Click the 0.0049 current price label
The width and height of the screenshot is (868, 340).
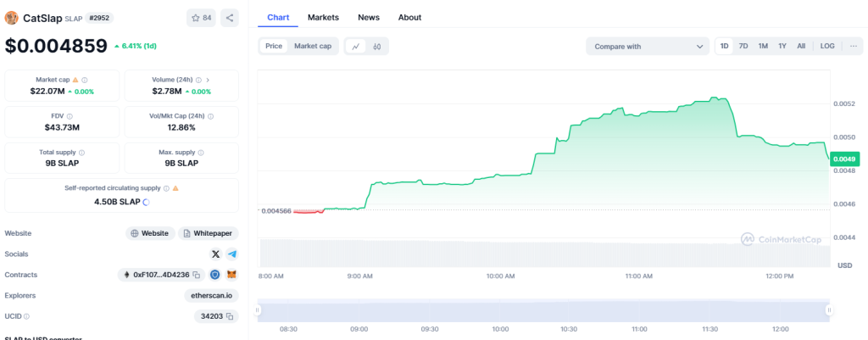pyautogui.click(x=845, y=159)
